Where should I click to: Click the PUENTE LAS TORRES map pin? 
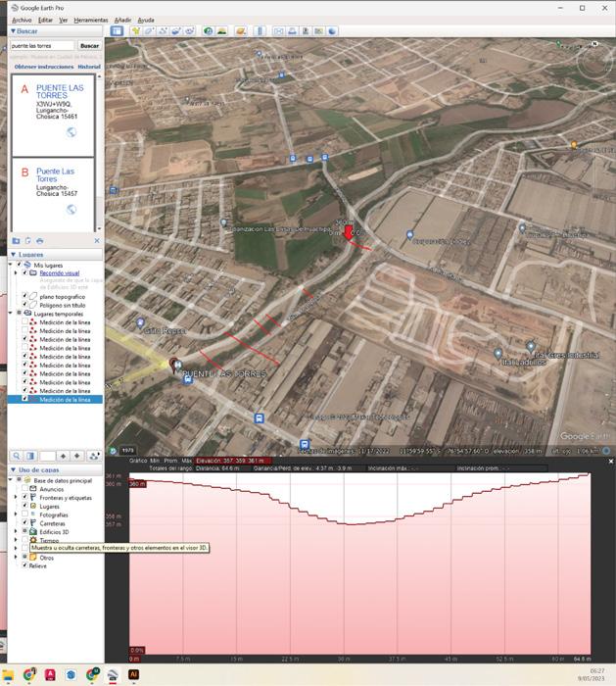click(174, 364)
